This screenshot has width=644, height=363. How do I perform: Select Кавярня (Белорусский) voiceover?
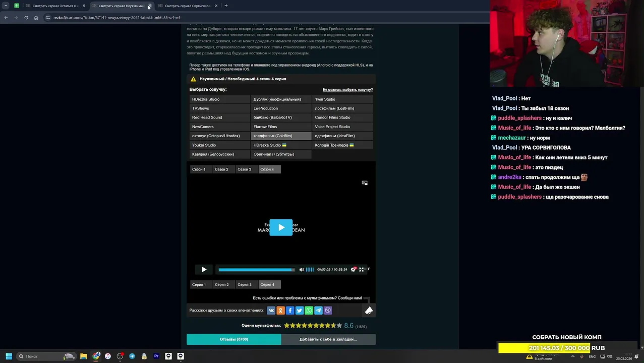pyautogui.click(x=220, y=154)
